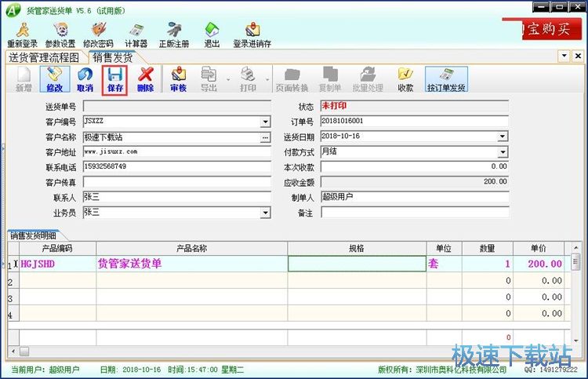Image resolution: width=588 pixels, height=379 pixels.
Task: Click the 客户传真 fax field
Action: pyautogui.click(x=176, y=182)
